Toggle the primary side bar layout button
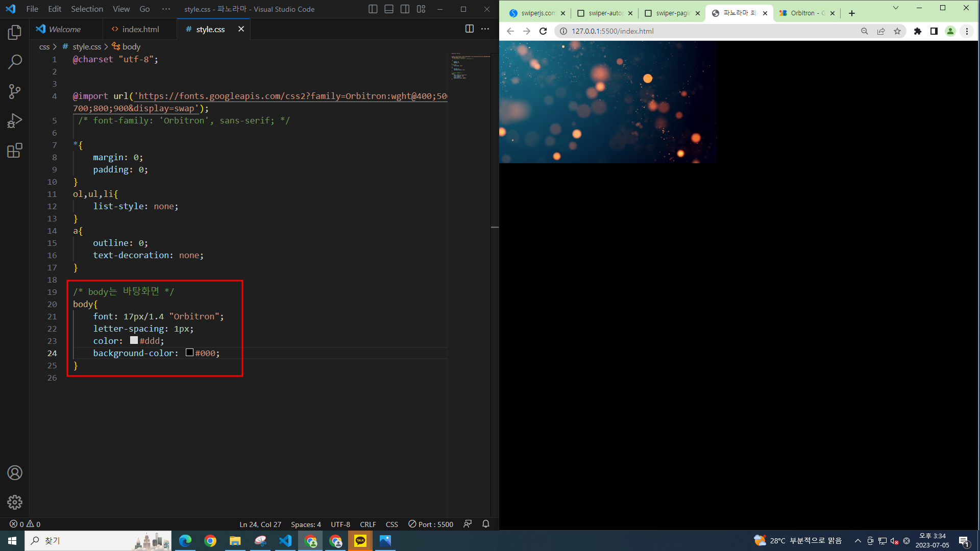The width and height of the screenshot is (980, 551). click(373, 9)
